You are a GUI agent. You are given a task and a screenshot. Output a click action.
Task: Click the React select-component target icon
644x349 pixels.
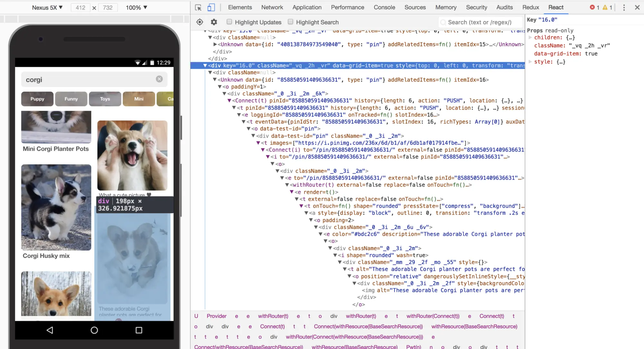tap(200, 22)
